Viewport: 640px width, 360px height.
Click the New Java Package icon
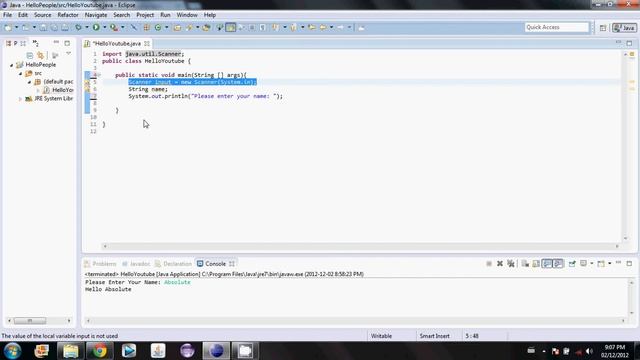(147, 27)
